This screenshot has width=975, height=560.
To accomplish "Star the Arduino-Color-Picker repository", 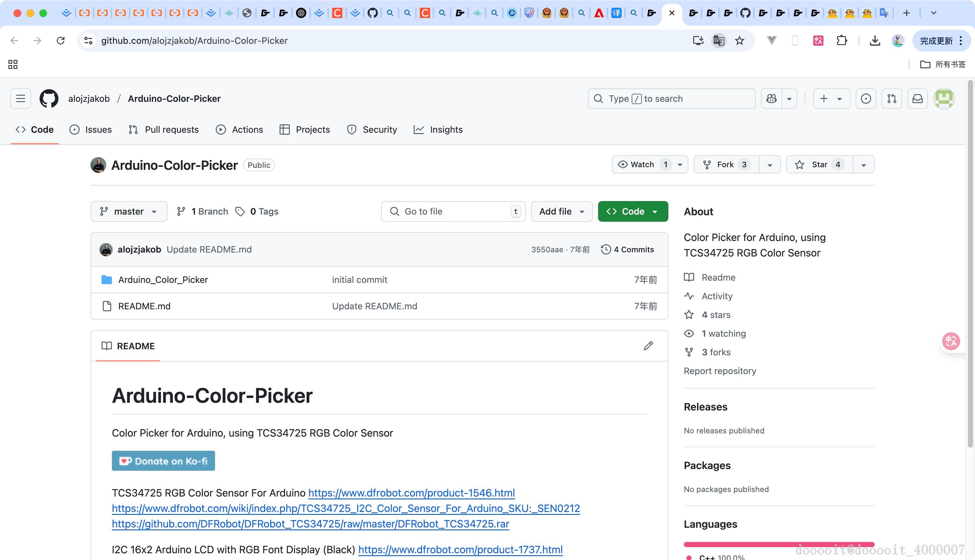I will coord(820,165).
